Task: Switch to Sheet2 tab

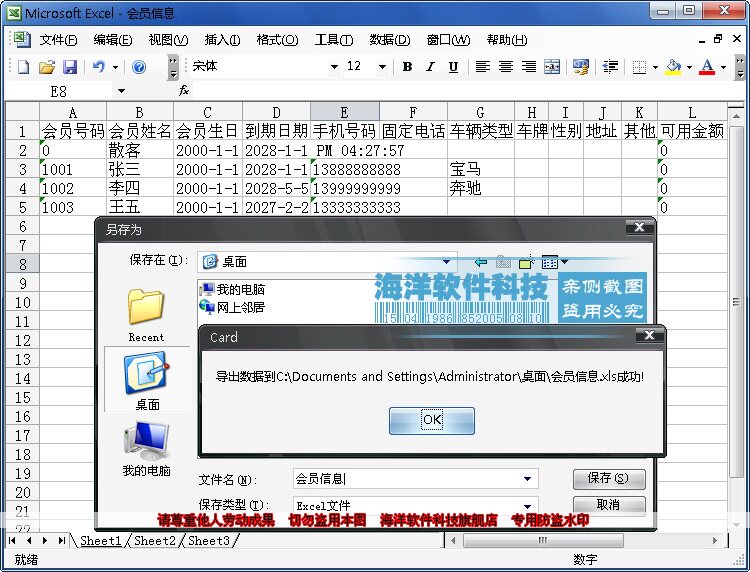Action: [x=154, y=540]
